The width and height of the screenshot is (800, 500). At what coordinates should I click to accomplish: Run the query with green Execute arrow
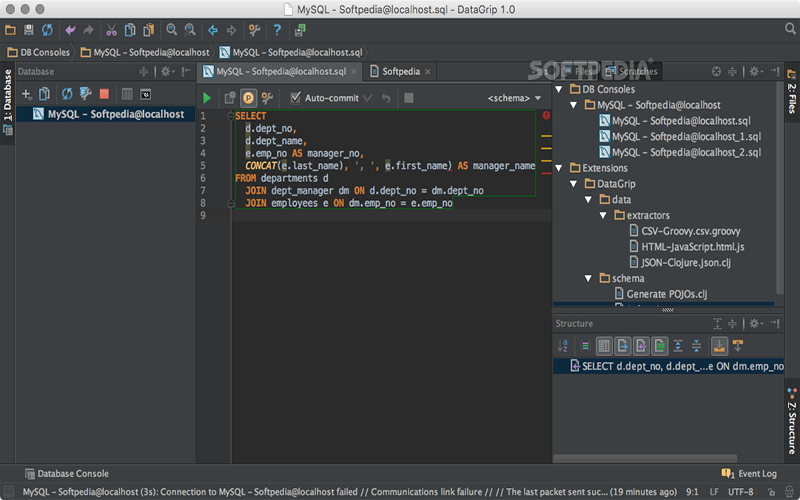click(207, 97)
